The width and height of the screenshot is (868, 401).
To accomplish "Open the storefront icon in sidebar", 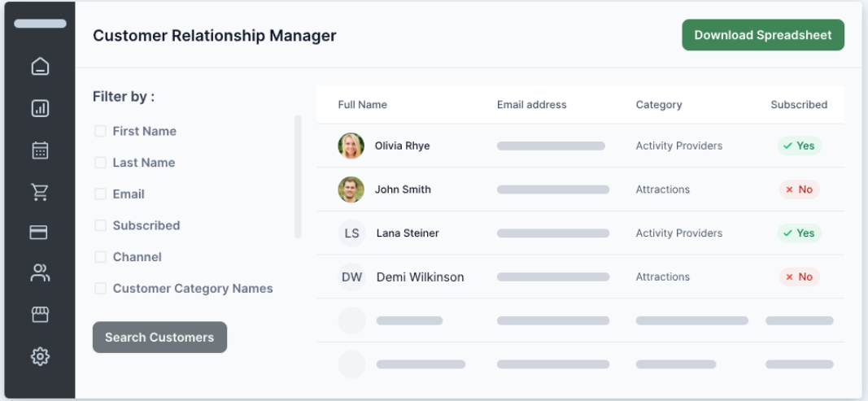I will pyautogui.click(x=40, y=315).
